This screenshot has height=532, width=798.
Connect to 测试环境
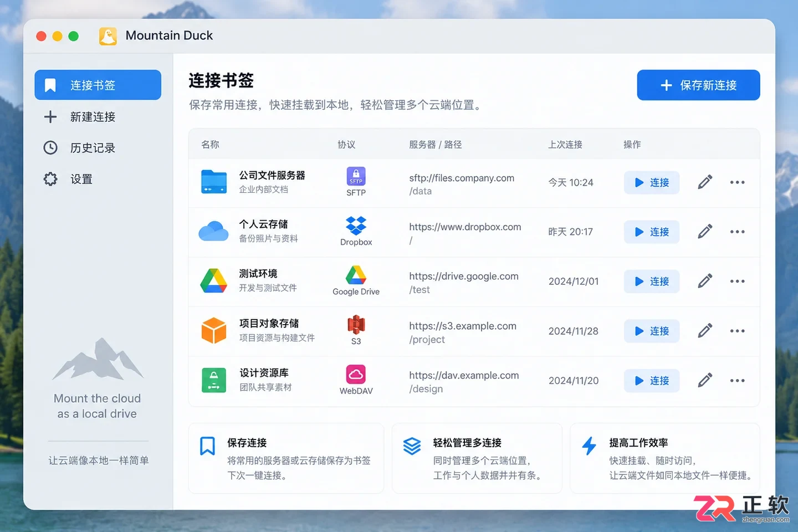(652, 282)
